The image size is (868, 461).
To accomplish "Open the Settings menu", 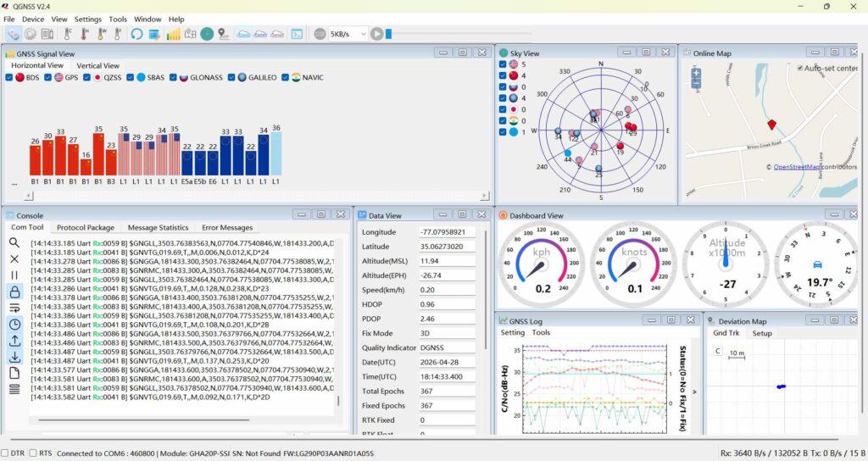I will pyautogui.click(x=87, y=19).
